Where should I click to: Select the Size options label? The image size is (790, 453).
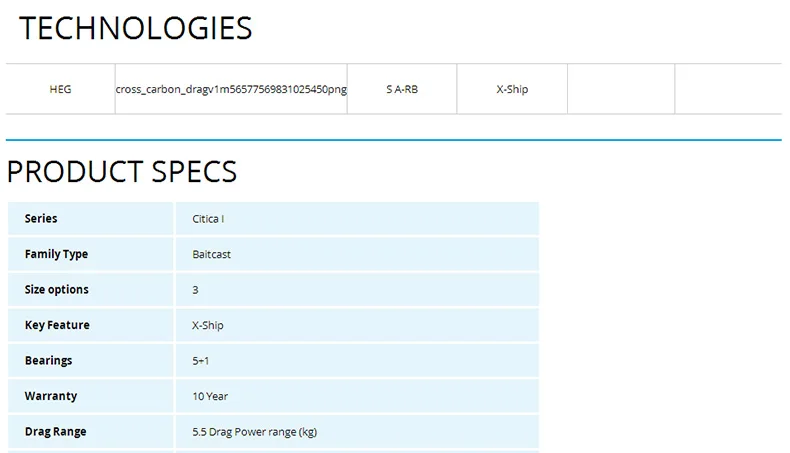pos(56,290)
